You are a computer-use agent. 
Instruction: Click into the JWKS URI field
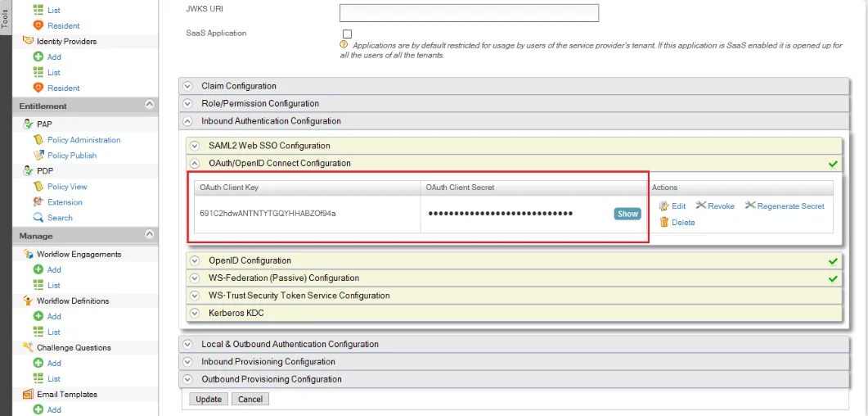coord(470,13)
